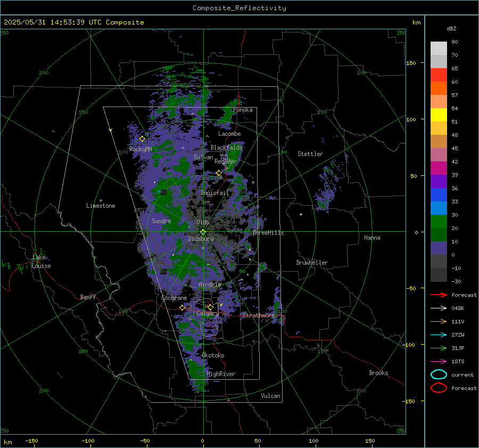Click the Vulcan label on the map
This screenshot has height=448, width=479.
click(x=270, y=396)
